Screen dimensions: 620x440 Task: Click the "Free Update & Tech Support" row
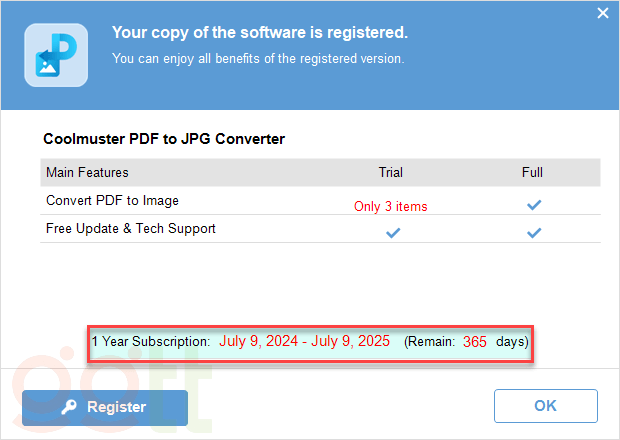131,229
